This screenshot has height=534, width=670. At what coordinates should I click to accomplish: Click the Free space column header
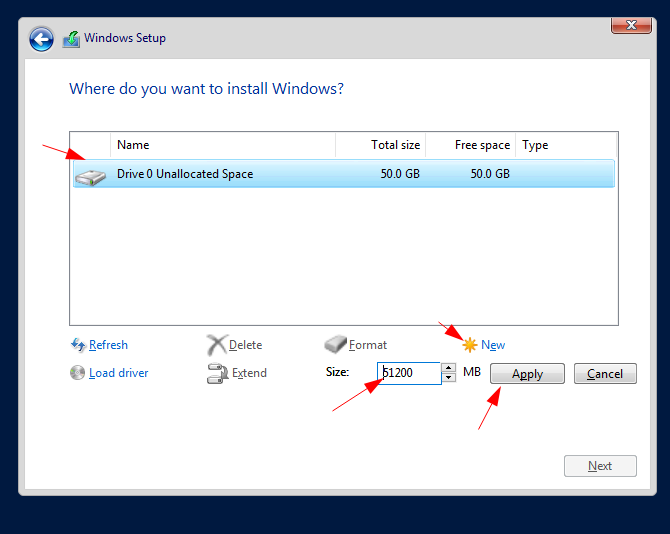[470, 145]
